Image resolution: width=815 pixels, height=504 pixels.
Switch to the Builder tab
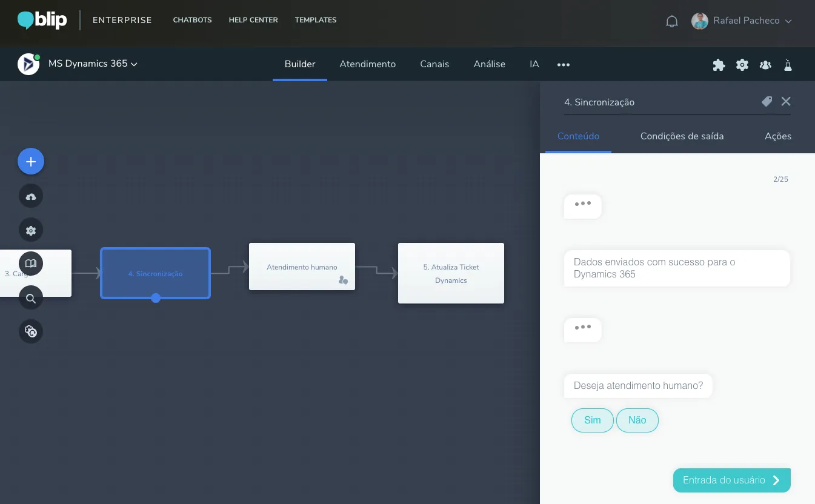click(x=300, y=64)
